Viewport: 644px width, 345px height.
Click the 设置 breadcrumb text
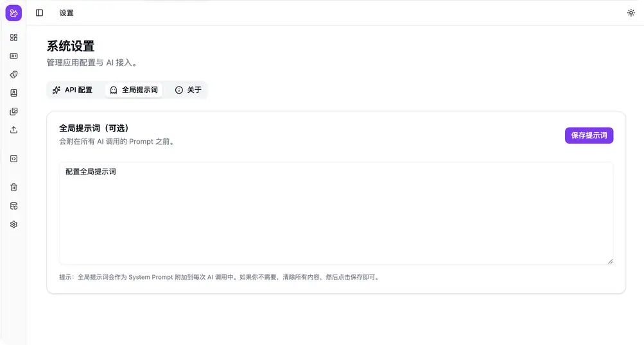coord(67,13)
